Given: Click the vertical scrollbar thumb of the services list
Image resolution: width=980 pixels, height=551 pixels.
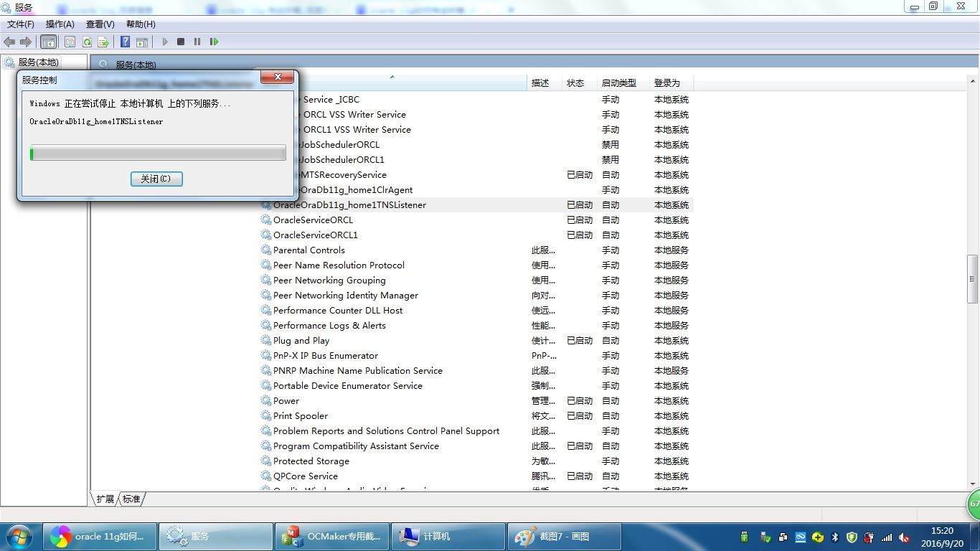Looking at the screenshot, I should coord(973,279).
